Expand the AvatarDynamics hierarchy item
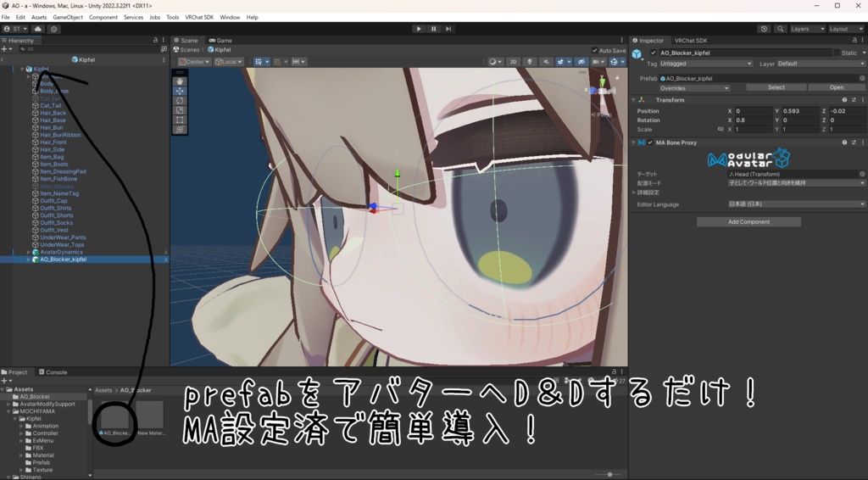Image resolution: width=868 pixels, height=480 pixels. (29, 252)
